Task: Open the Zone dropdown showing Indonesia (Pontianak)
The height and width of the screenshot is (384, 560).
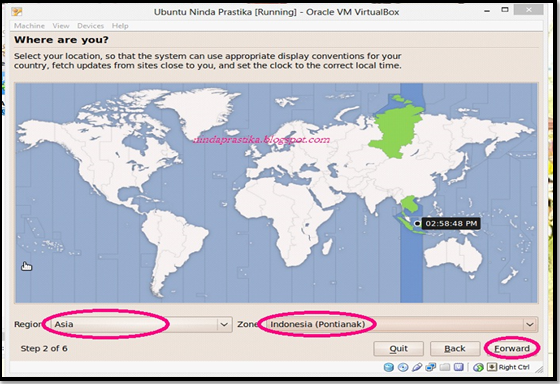Action: point(402,324)
